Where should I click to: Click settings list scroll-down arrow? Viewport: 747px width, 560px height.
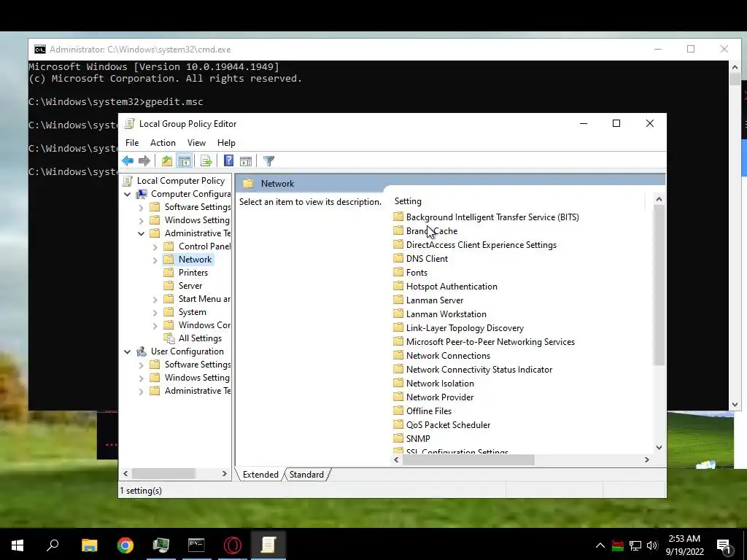point(659,447)
